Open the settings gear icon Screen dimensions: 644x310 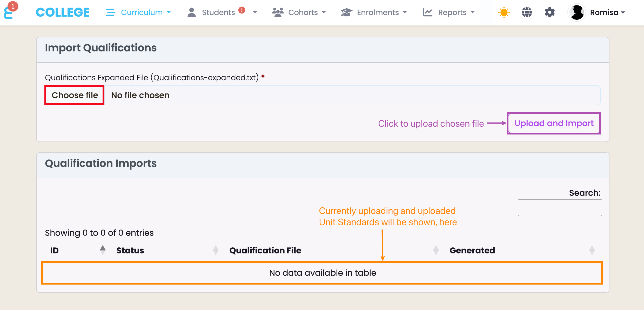point(549,12)
